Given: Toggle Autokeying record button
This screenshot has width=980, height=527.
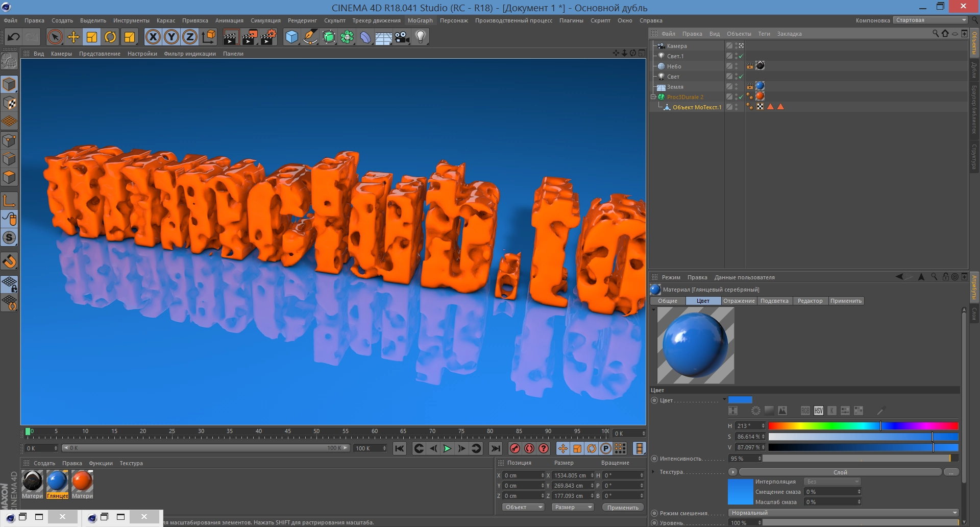Looking at the screenshot, I should point(529,448).
